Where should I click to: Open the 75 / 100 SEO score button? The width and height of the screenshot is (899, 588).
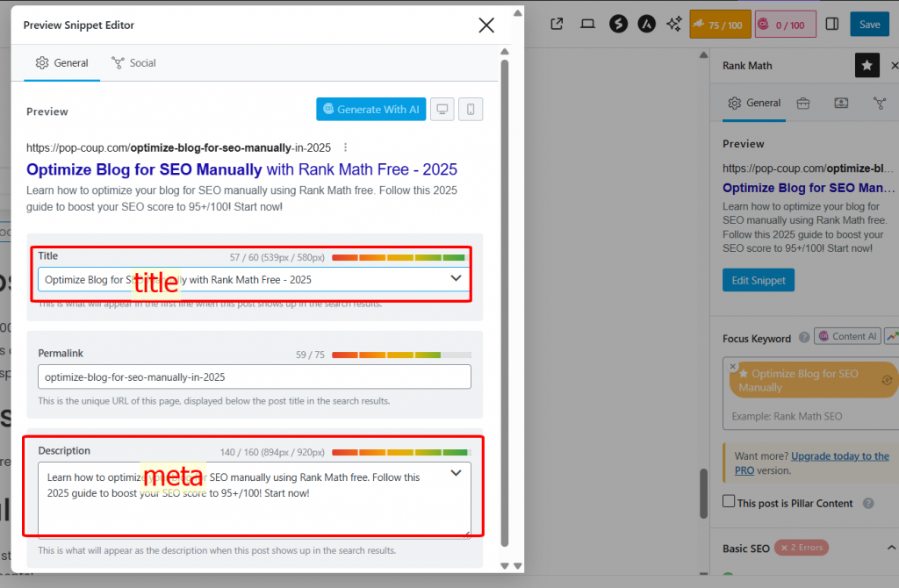[720, 24]
